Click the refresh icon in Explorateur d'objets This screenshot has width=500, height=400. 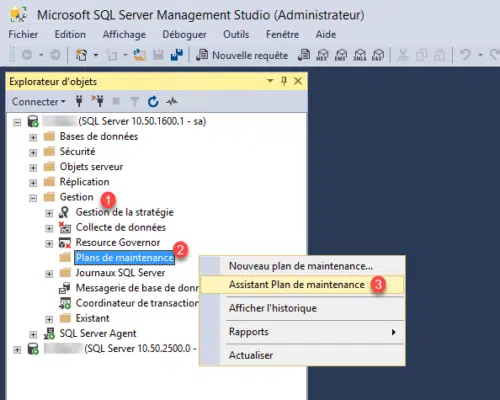click(153, 101)
